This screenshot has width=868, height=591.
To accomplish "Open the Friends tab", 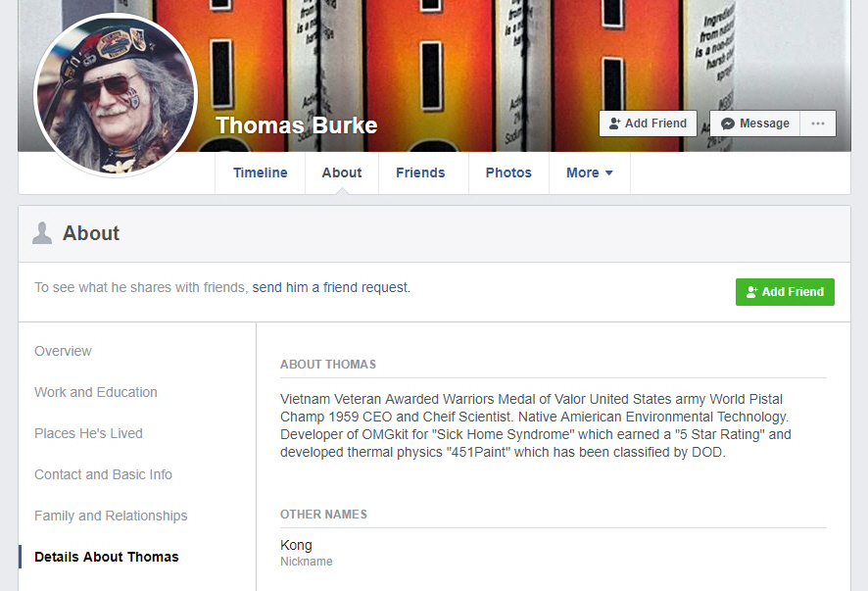I will [x=420, y=172].
